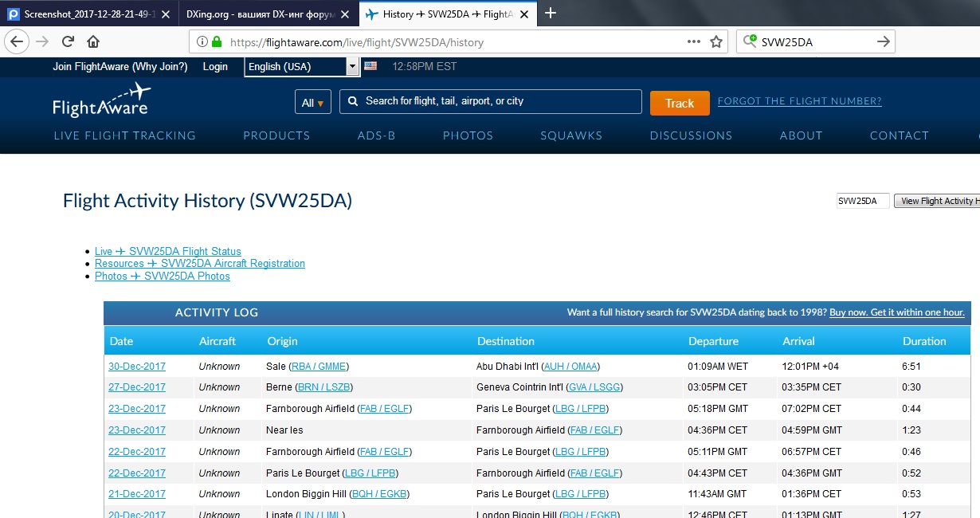Screen dimensions: 980x518
Task: Open the ADS-B menu
Action: point(376,135)
